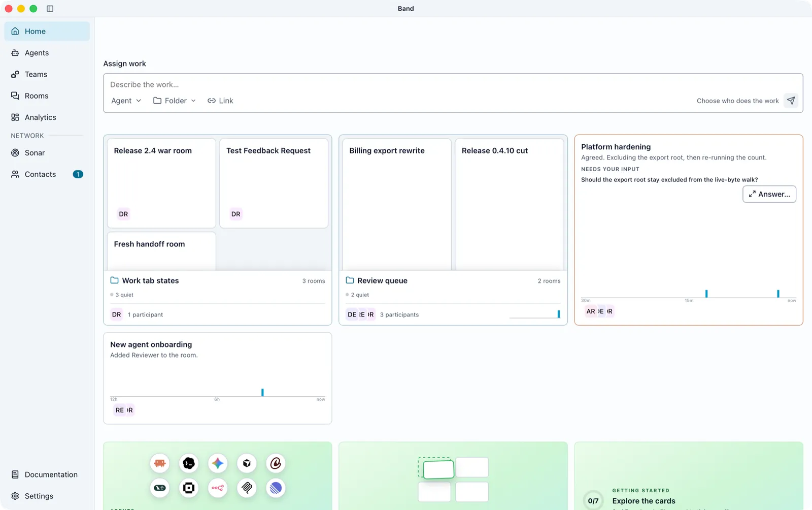Click the Settings gear icon in sidebar
Viewport: 812px width, 510px height.
tap(15, 496)
